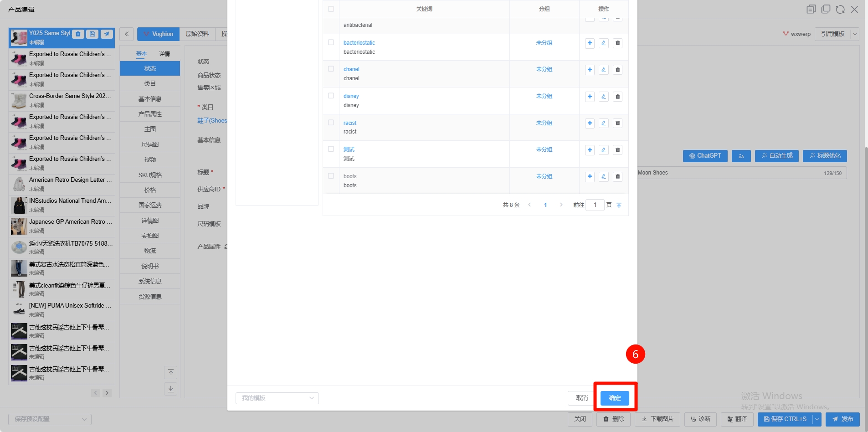The width and height of the screenshot is (868, 432).
Task: Tick the checkbox for the disney keyword
Action: pos(331,96)
